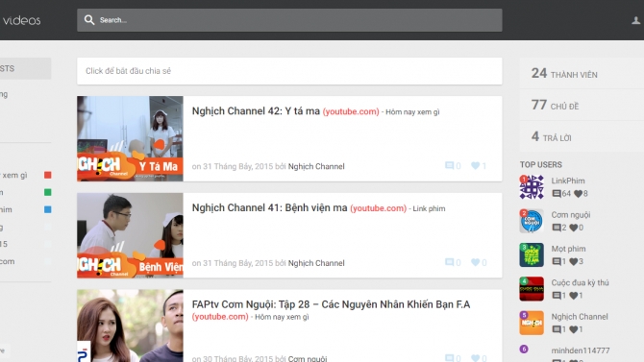The height and width of the screenshot is (362, 644).
Task: Open the FAPtv Cơm Nguội video thumbnail
Action: (130, 326)
